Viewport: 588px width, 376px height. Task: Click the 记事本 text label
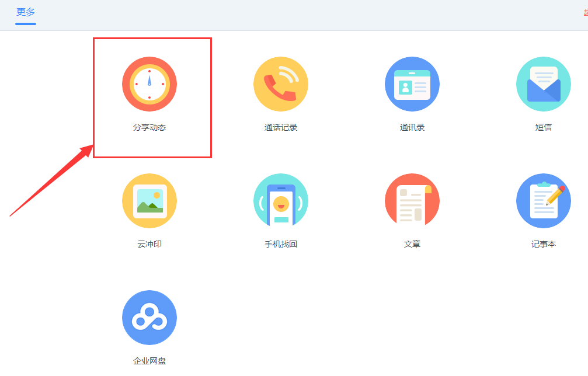(544, 243)
